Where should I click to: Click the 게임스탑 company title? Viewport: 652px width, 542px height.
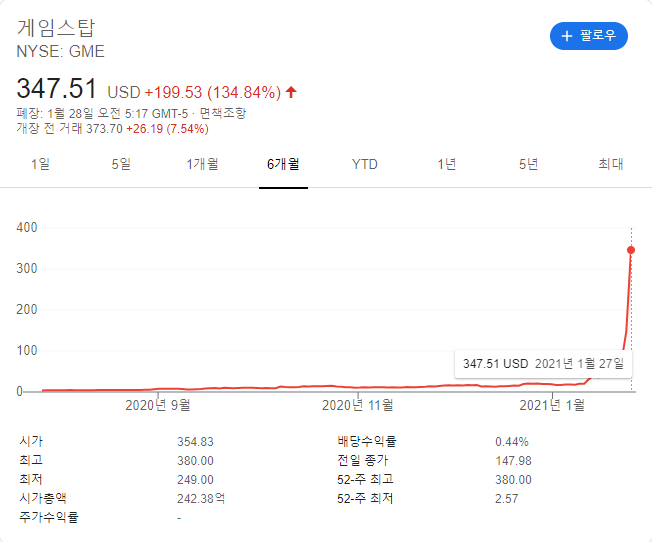(56, 28)
